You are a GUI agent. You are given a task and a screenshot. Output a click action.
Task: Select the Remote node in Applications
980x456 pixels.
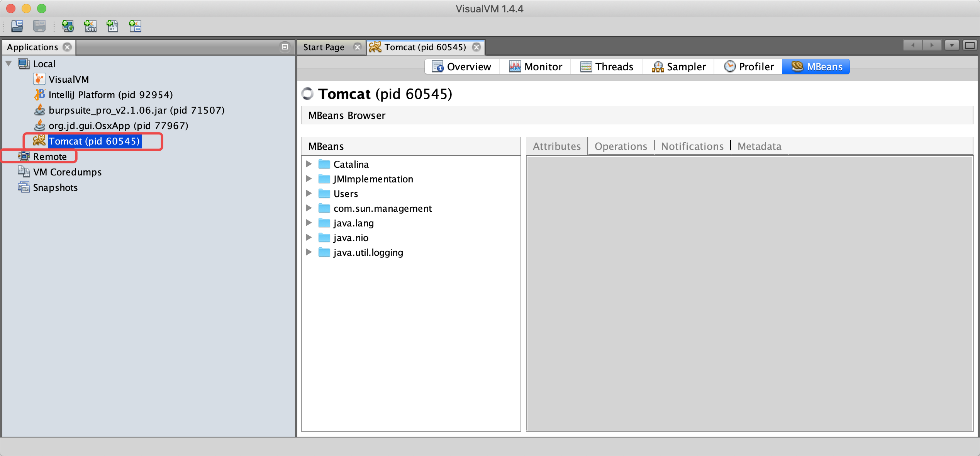pyautogui.click(x=50, y=157)
